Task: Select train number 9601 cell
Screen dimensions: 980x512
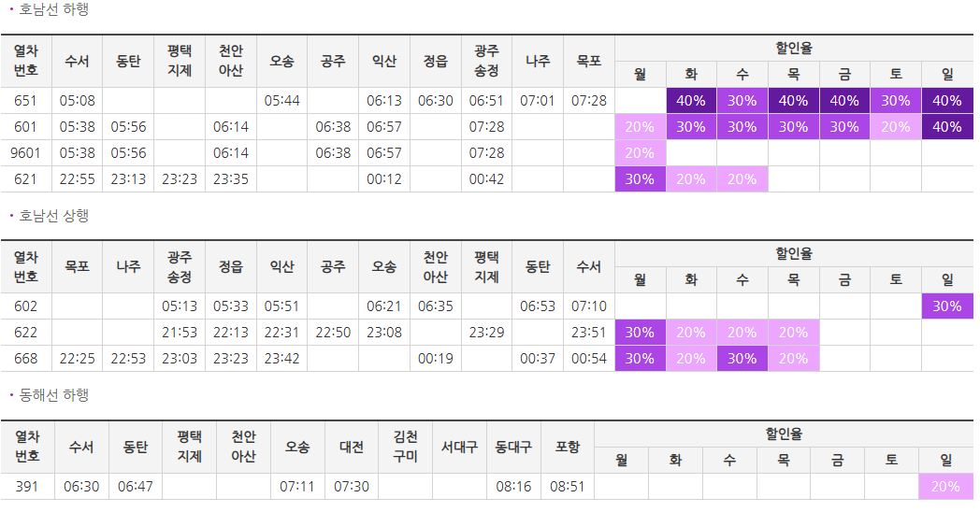Action: pos(25,153)
